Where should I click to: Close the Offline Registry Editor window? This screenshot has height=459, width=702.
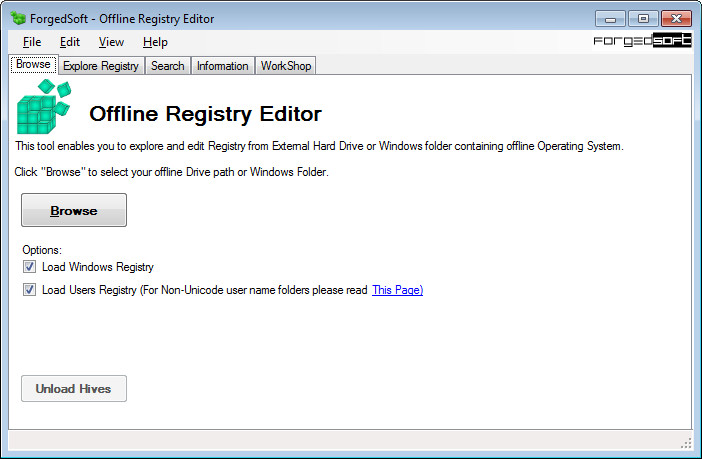[x=676, y=19]
